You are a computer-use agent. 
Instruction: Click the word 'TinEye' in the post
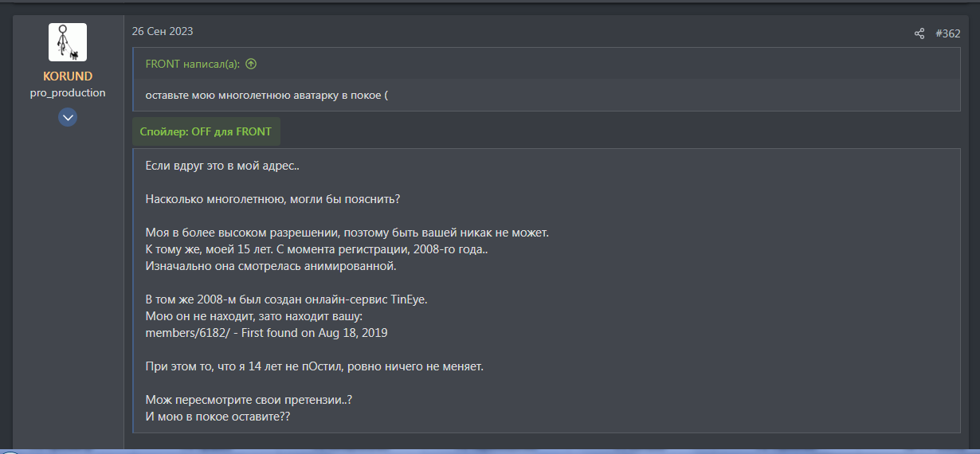coord(409,299)
